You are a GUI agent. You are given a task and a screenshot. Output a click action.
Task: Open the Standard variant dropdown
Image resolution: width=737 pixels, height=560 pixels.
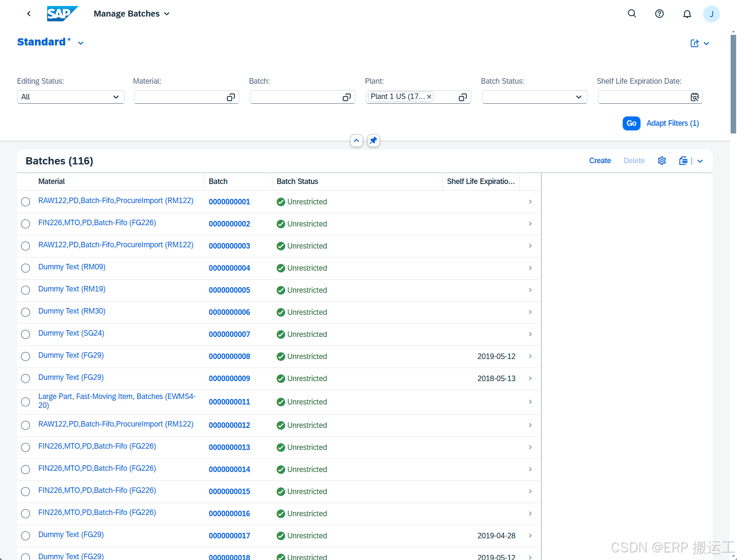coord(81,43)
